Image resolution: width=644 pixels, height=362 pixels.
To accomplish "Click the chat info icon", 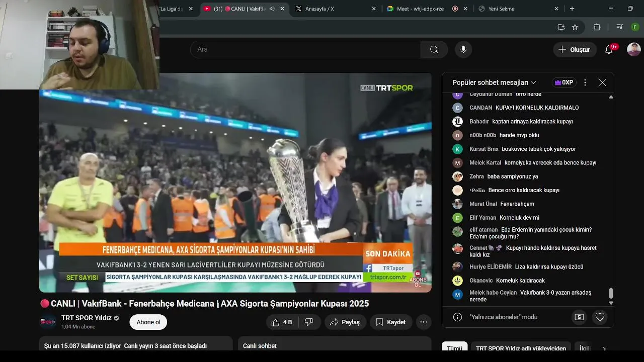I will tap(457, 317).
